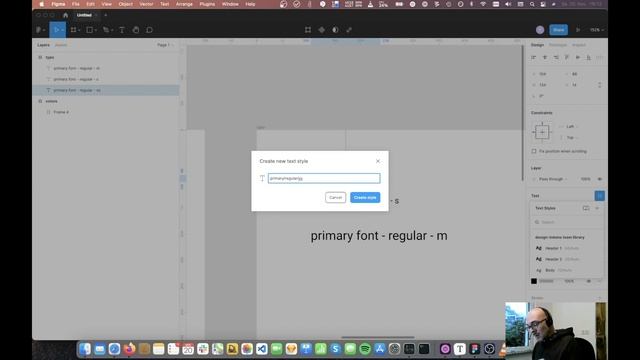Click the constraints diagram box

click(542, 132)
